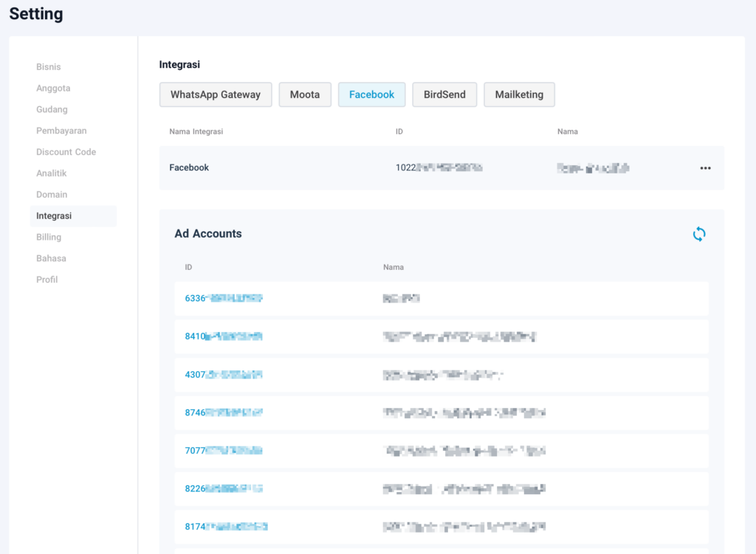The width and height of the screenshot is (756, 554).
Task: Open the Gudang settings section
Action: tap(52, 109)
